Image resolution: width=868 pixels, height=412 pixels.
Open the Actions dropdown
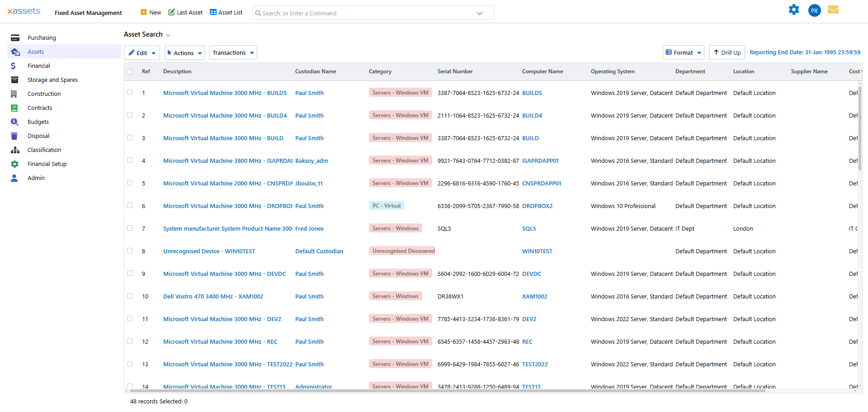click(184, 52)
